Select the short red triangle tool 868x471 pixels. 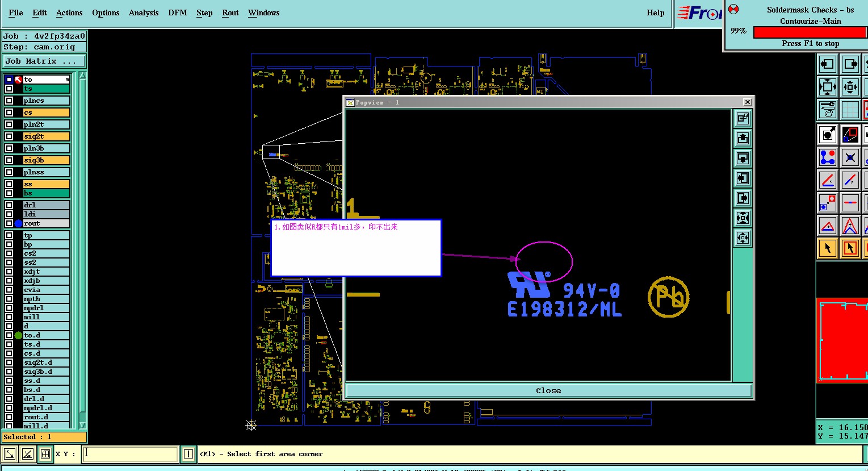coord(827,226)
